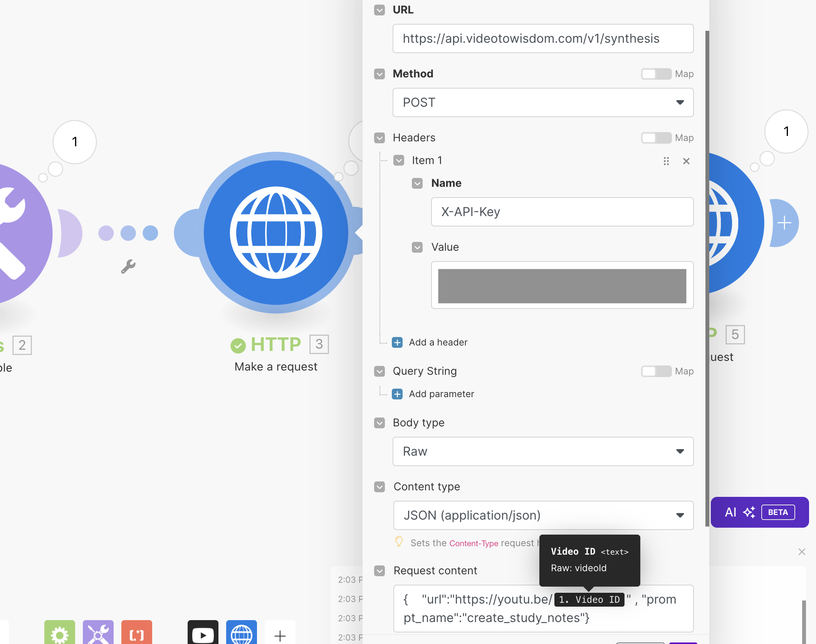Toggle the Method Map switch

[656, 74]
